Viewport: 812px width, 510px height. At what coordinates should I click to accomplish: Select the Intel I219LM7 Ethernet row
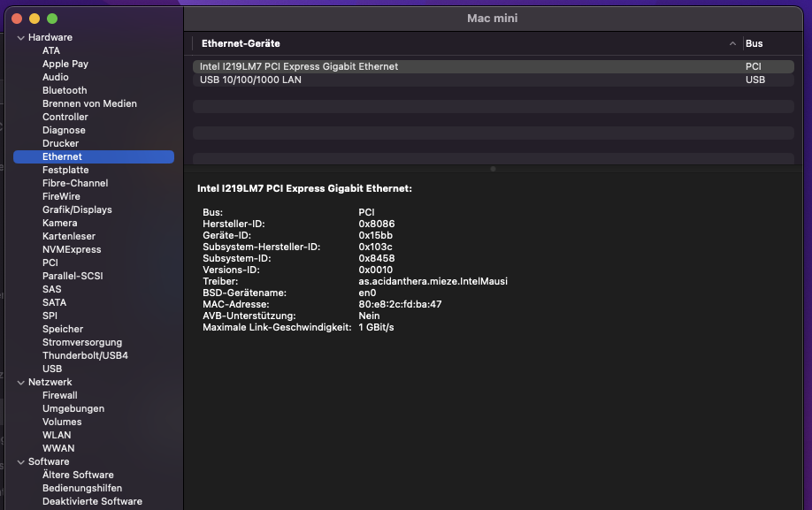click(x=299, y=66)
